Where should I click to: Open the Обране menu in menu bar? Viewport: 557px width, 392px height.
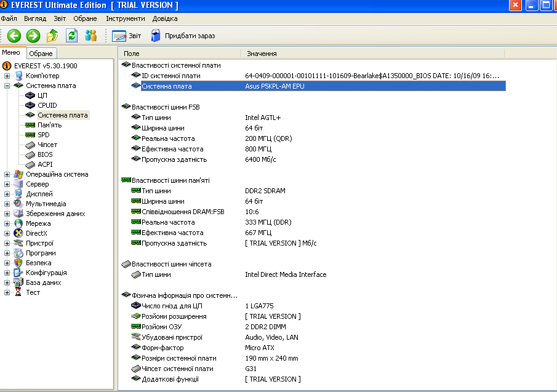pyautogui.click(x=86, y=18)
